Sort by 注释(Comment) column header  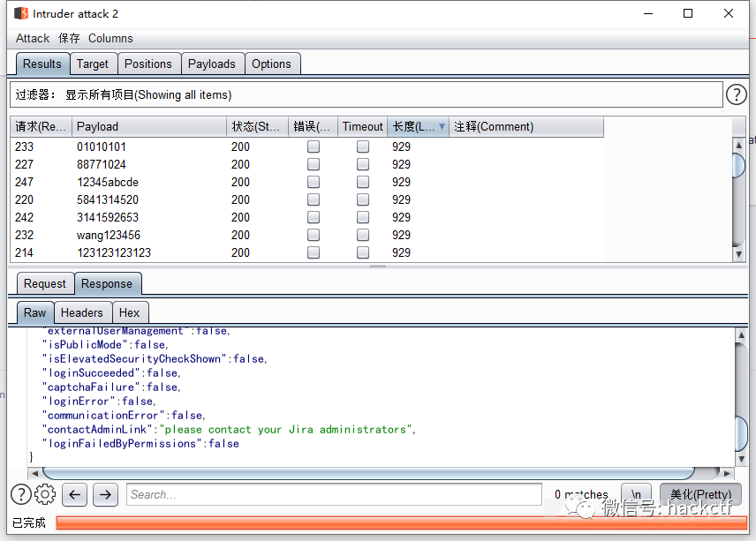click(526, 127)
